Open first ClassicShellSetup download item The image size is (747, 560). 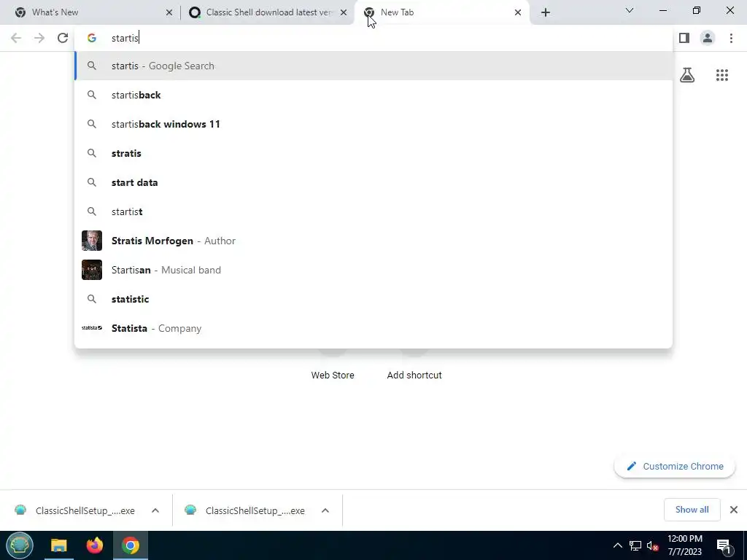[x=75, y=510]
